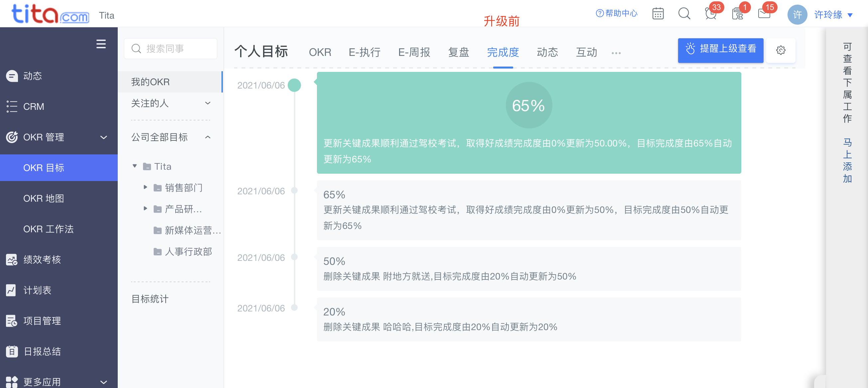The width and height of the screenshot is (868, 388).
Task: Open the task icon with 1 badge
Action: click(737, 14)
